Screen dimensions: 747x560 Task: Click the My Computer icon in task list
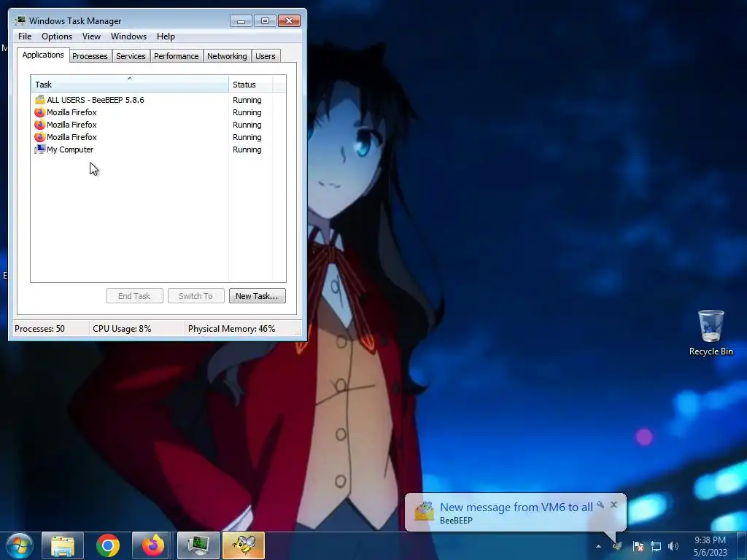coord(39,149)
